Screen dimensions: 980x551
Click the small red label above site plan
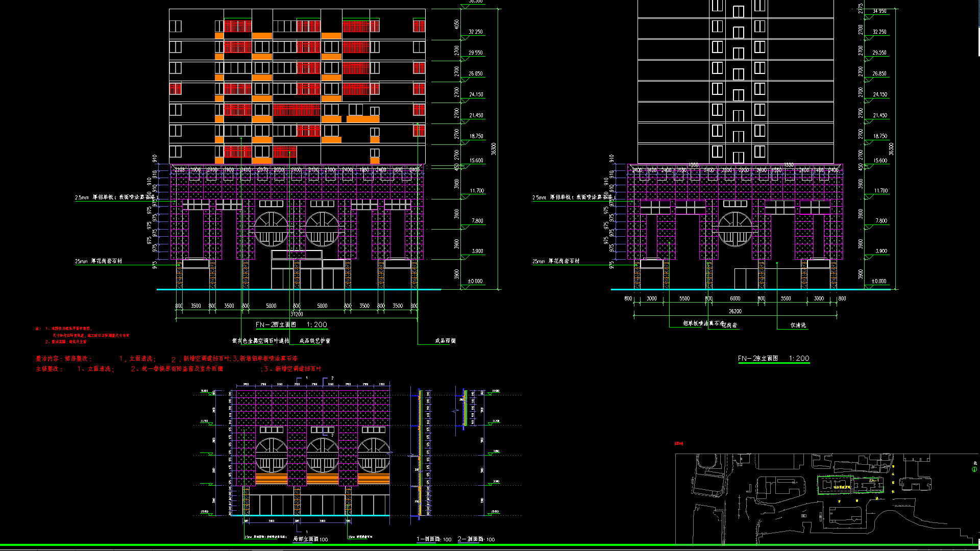678,443
